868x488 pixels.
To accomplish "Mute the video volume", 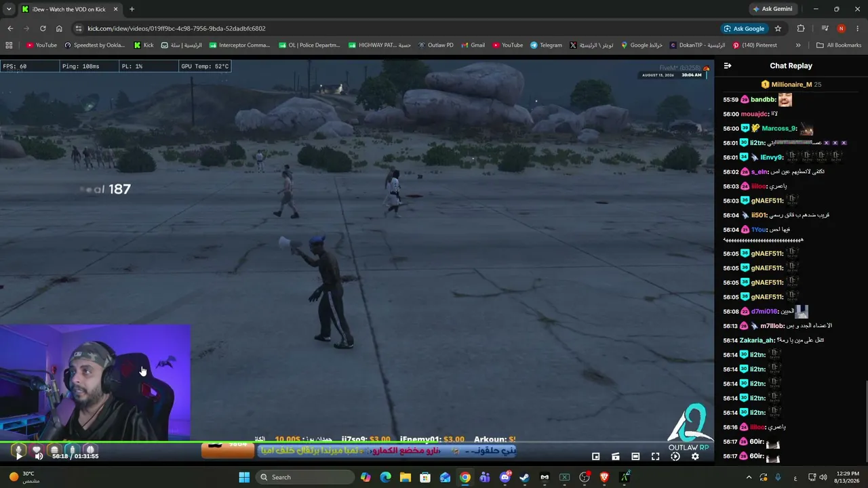I will click(39, 456).
